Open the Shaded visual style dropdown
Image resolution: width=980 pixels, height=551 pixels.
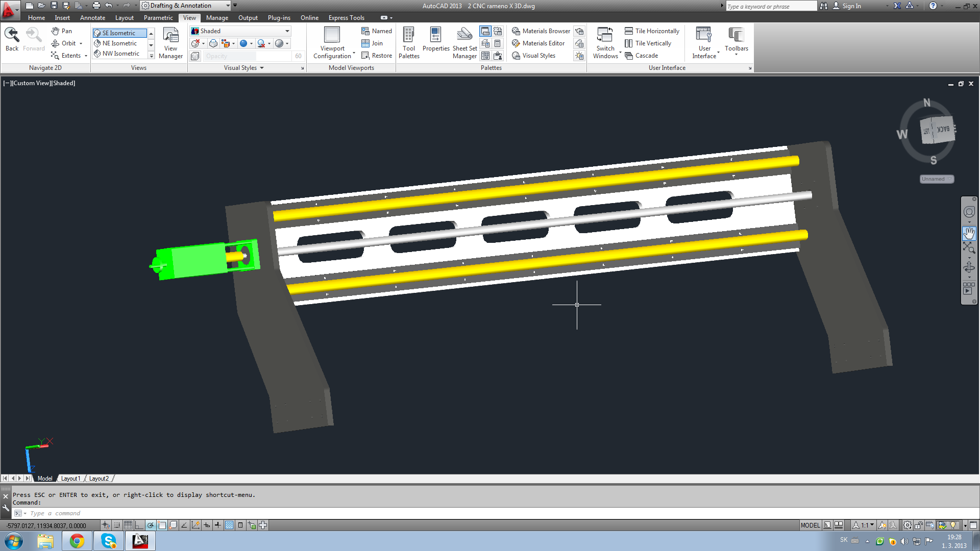pyautogui.click(x=287, y=31)
